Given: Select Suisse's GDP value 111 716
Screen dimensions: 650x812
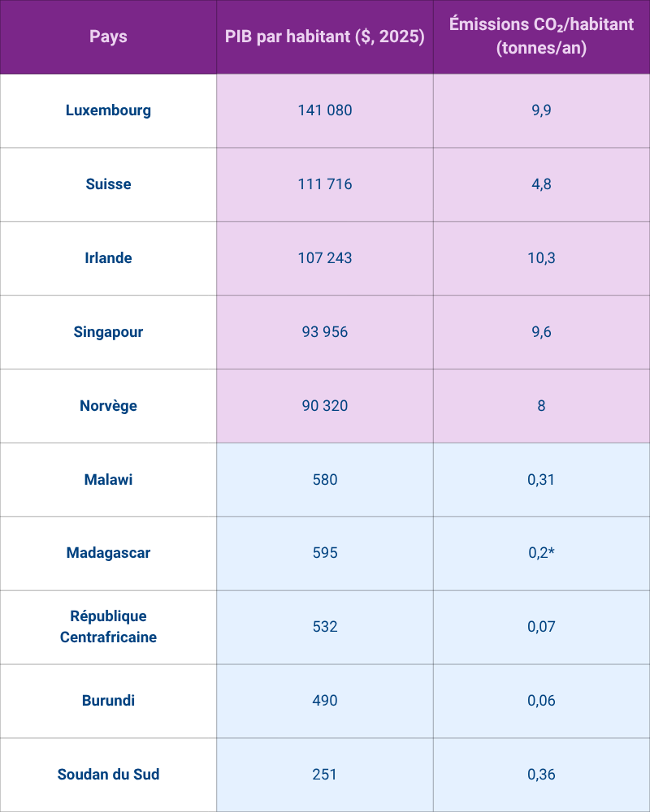Looking at the screenshot, I should [x=325, y=184].
